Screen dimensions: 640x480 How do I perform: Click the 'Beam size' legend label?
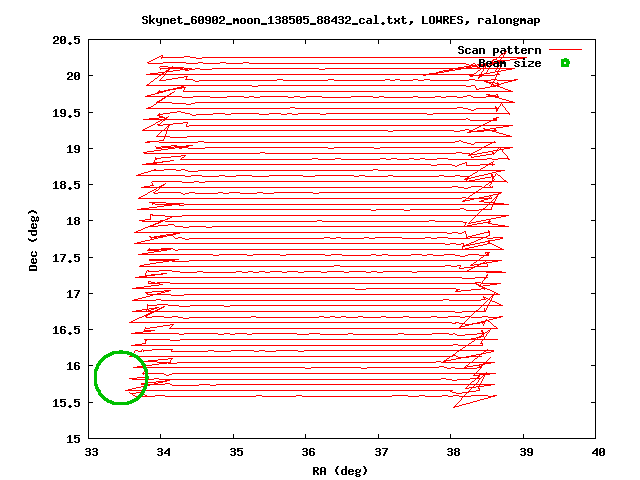(x=510, y=63)
